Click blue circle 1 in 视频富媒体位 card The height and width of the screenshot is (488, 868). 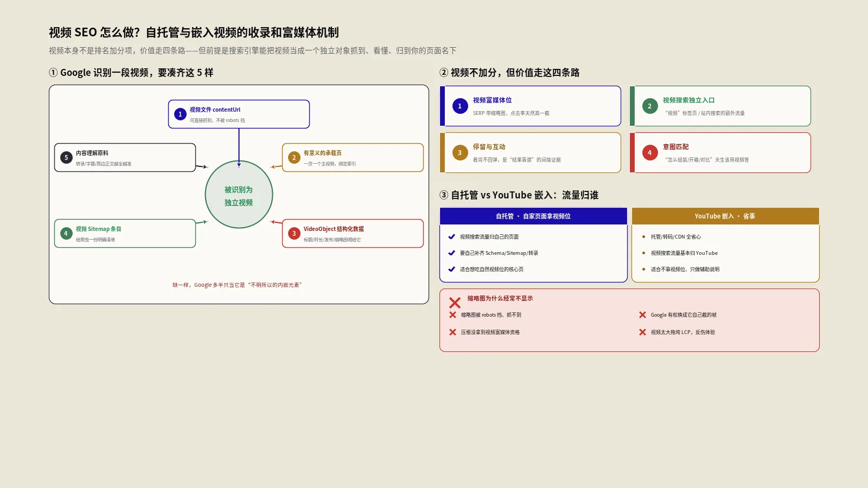pyautogui.click(x=460, y=106)
